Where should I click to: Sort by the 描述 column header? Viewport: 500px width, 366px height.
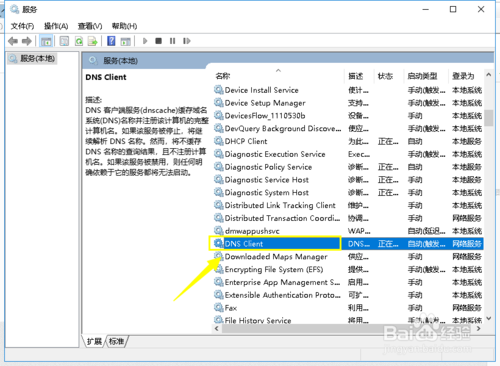(x=356, y=76)
